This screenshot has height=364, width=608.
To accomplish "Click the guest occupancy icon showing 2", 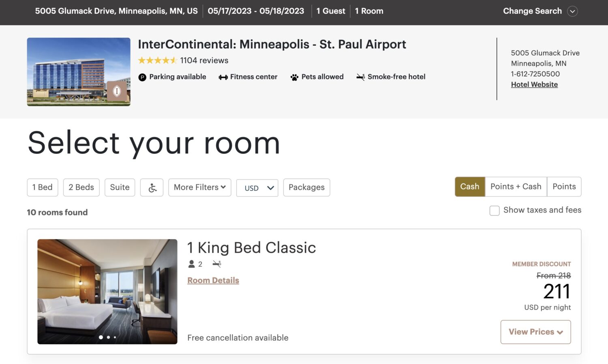I will coord(191,264).
